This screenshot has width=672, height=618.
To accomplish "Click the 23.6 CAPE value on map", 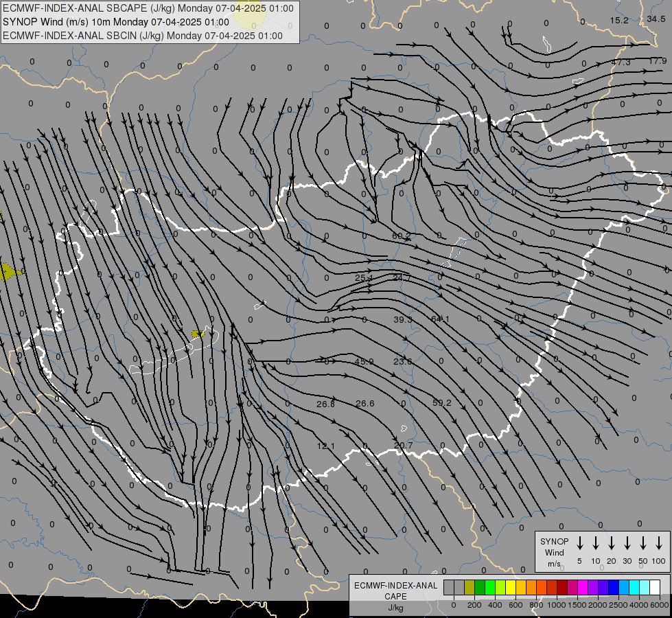I will (x=402, y=362).
